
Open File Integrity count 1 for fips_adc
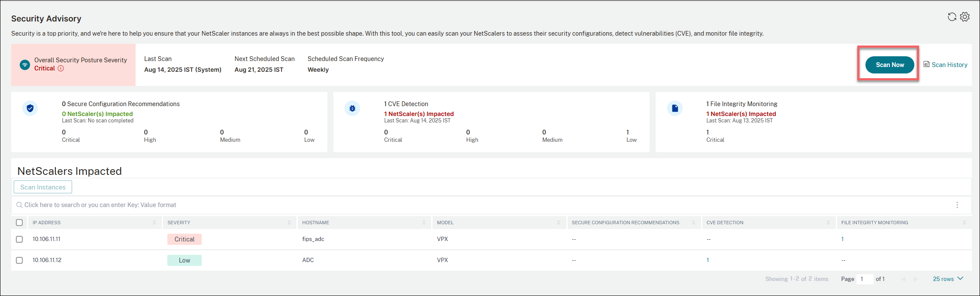[842, 239]
